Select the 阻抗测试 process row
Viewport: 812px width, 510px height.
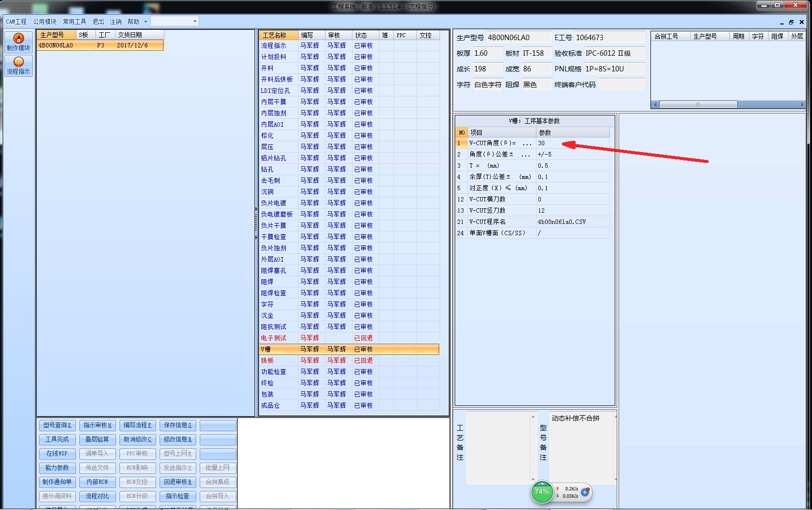[x=349, y=327]
